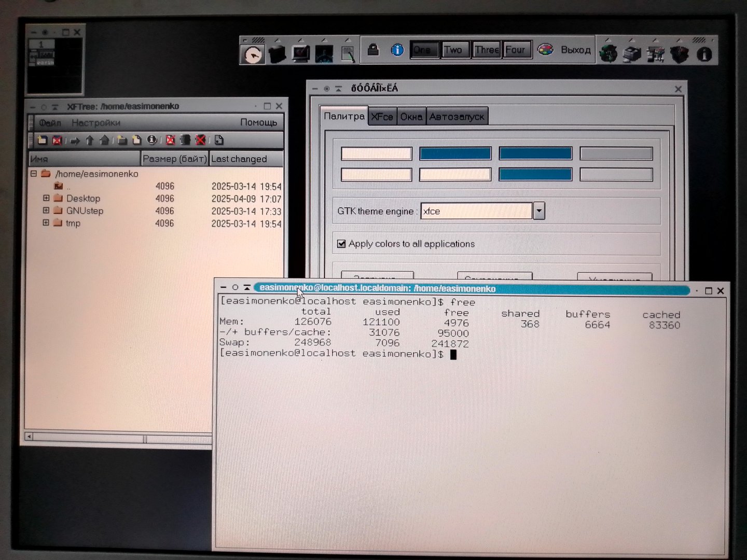Screen dimensions: 747x560
Task: Click XFTree's horizontal scrollbar left arrow
Action: click(29, 437)
